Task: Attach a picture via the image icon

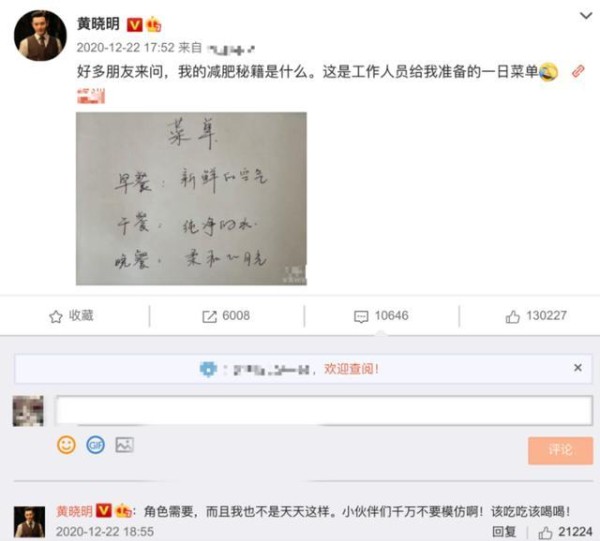Action: click(125, 445)
